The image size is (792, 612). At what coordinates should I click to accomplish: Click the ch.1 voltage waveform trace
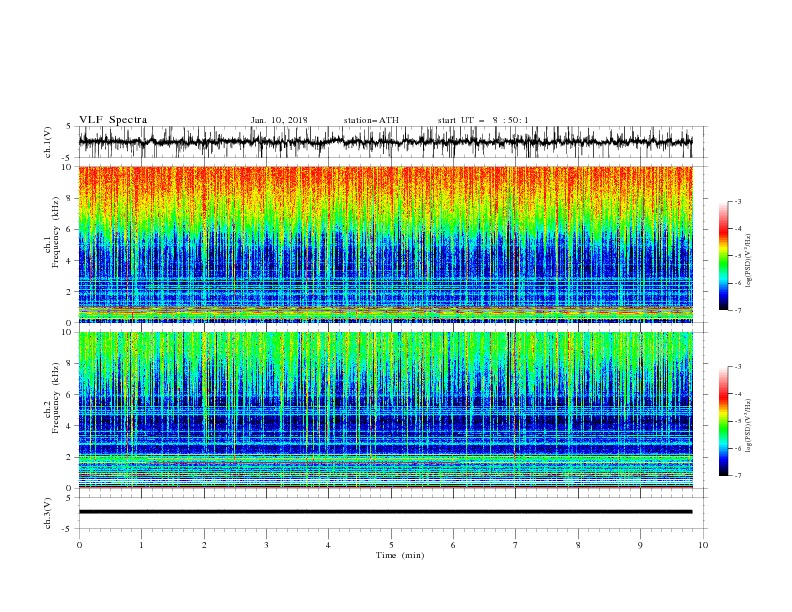[385, 142]
